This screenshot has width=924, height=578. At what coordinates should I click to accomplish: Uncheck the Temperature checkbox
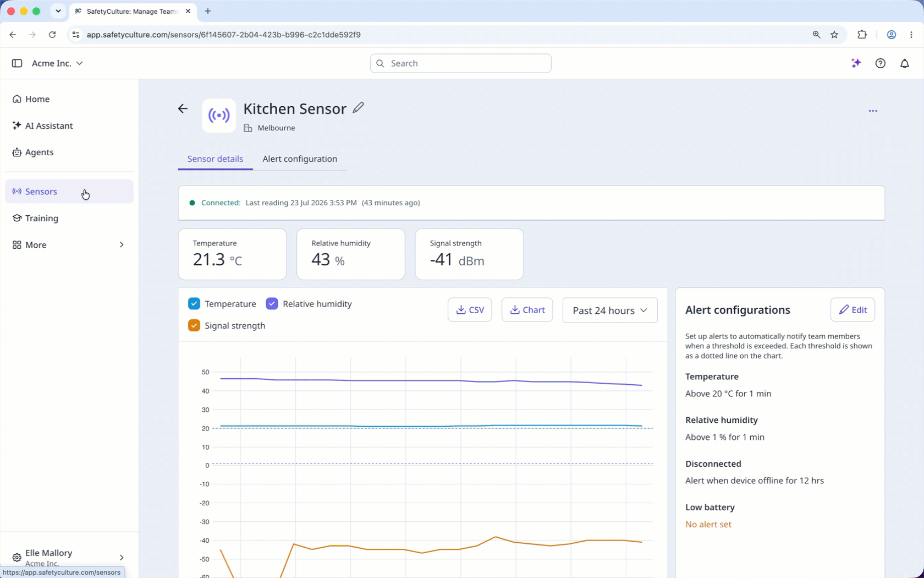[x=194, y=304]
